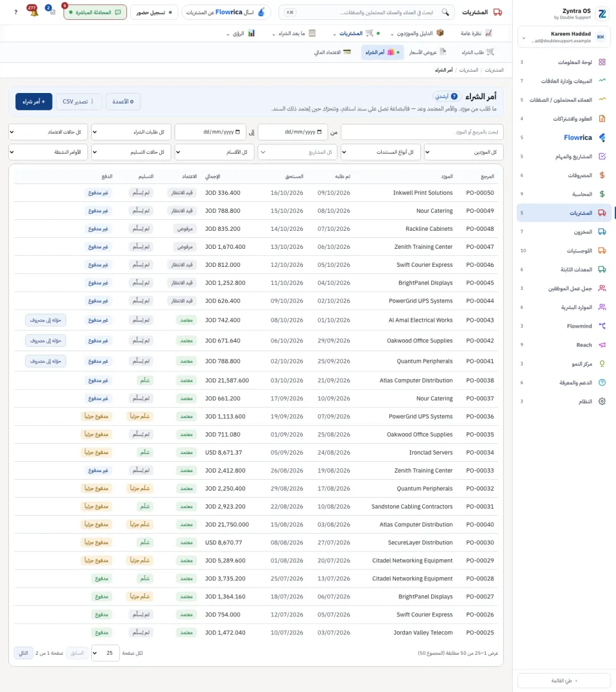Click the لوحة المعلومات dashboard grid icon in sidebar

[602, 62]
